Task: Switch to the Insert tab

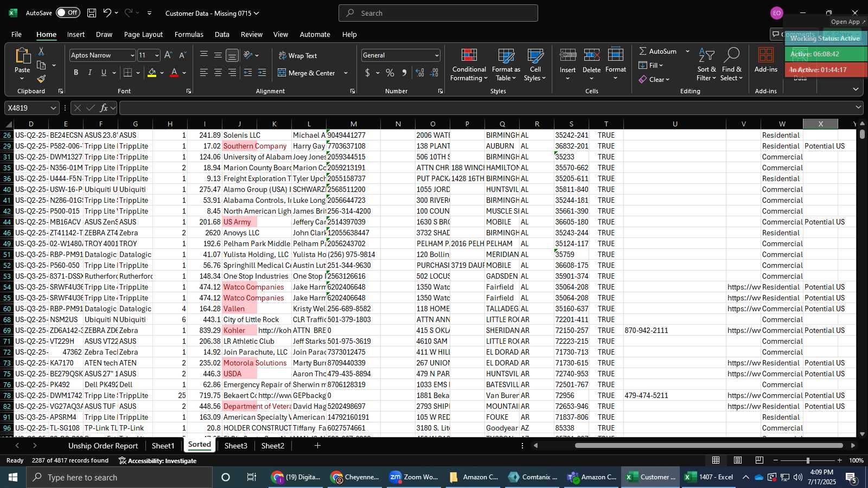Action: pos(76,34)
